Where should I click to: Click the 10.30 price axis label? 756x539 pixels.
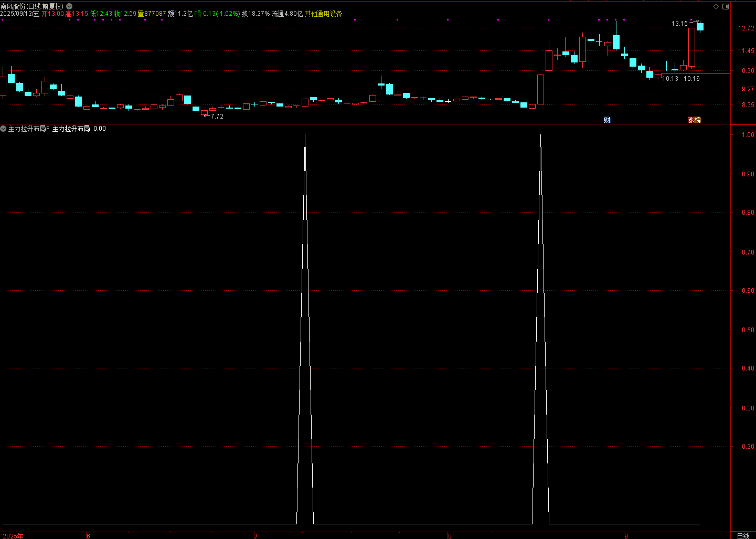[x=746, y=71]
